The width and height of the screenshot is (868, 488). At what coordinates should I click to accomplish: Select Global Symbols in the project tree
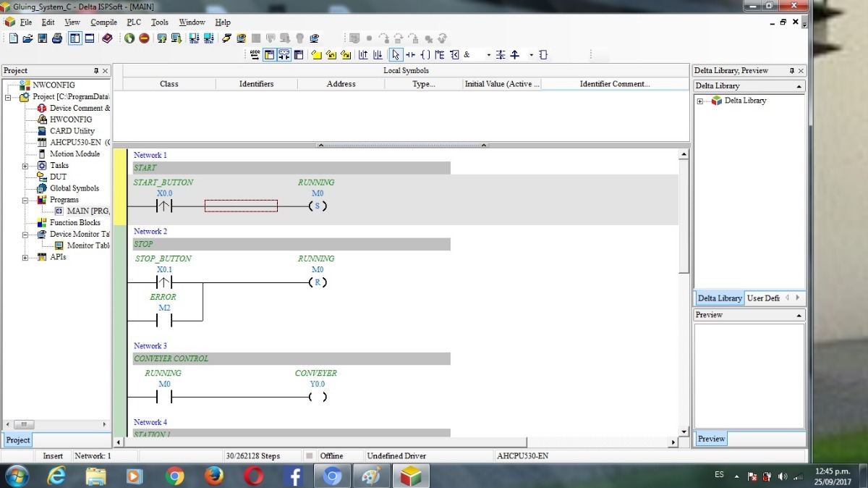tap(74, 188)
